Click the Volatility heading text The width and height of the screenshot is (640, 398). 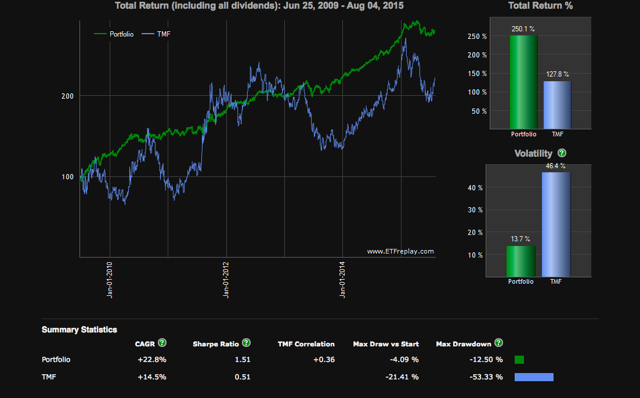533,153
